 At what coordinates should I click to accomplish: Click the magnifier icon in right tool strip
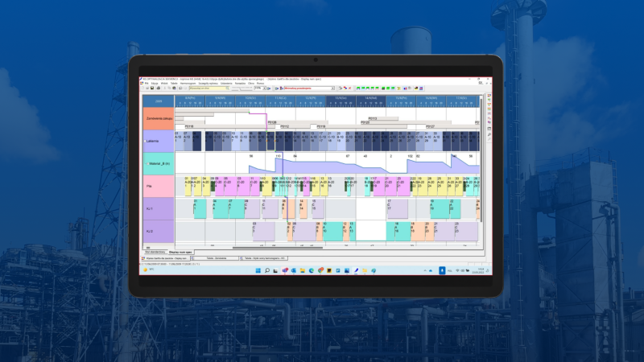[489, 135]
